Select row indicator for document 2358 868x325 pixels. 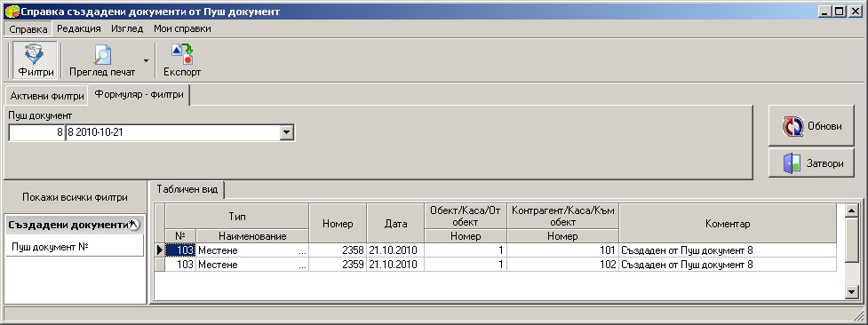click(159, 250)
